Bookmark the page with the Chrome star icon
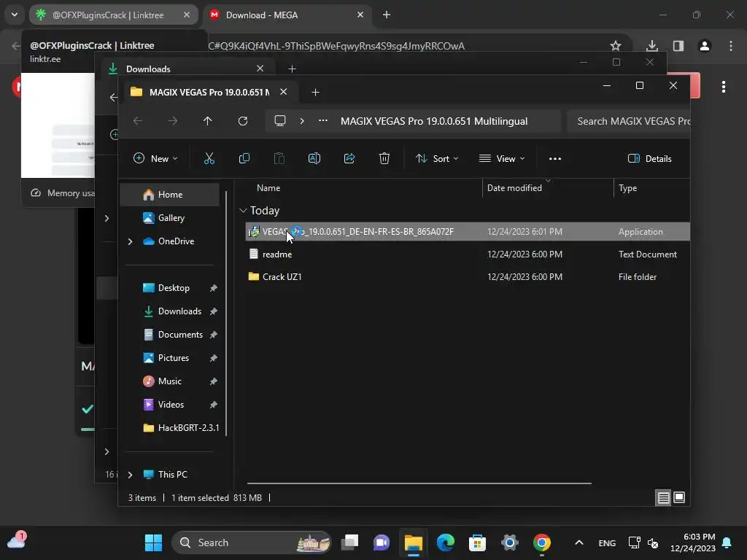Viewport: 747px width, 560px height. coord(616,46)
